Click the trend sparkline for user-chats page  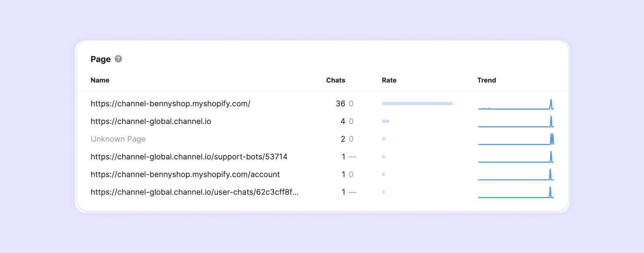point(516,193)
